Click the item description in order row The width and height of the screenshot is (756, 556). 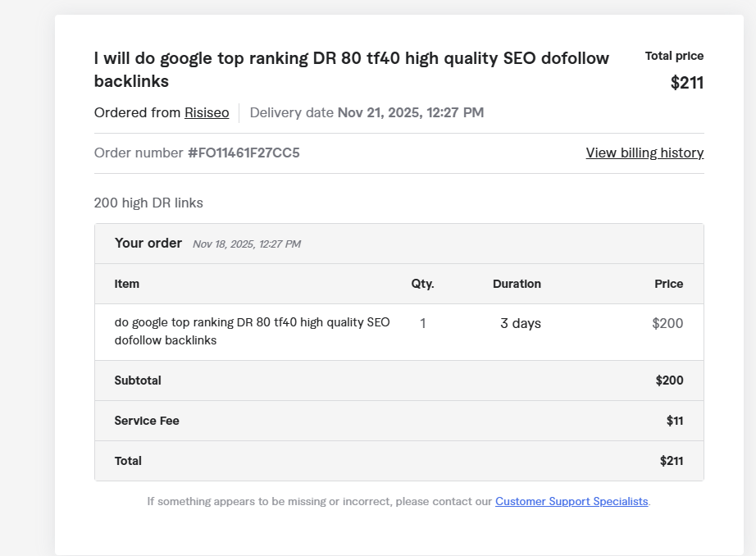click(x=252, y=331)
